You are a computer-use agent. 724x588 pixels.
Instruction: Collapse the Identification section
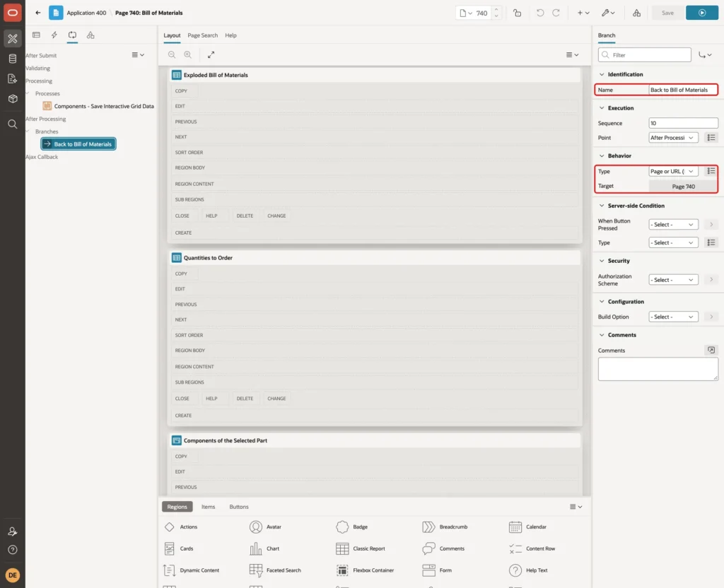602,74
